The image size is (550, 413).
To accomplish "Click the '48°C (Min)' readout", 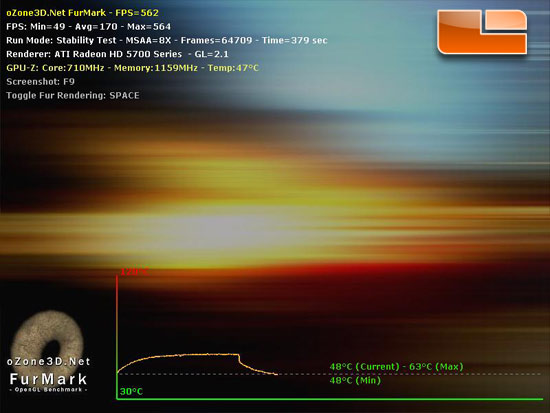I will tap(355, 380).
